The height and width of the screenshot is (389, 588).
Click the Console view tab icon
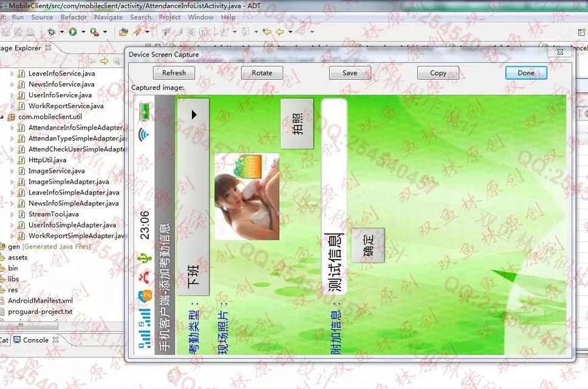pos(17,340)
